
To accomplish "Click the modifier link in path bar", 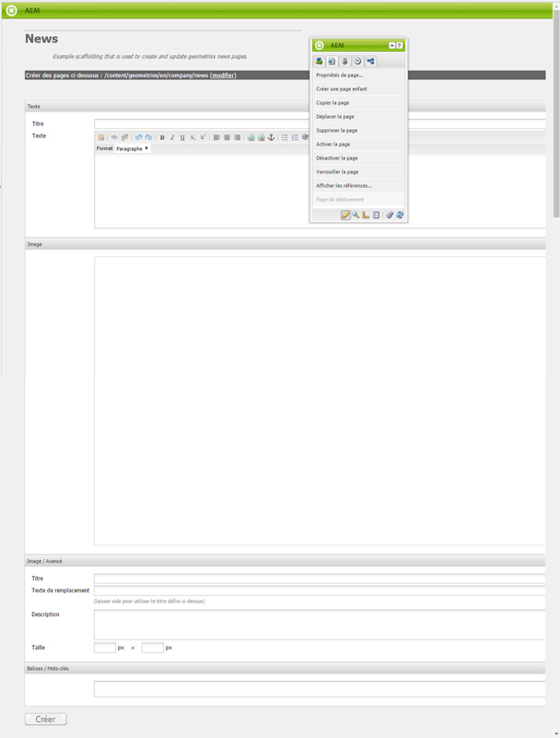I will (x=223, y=76).
